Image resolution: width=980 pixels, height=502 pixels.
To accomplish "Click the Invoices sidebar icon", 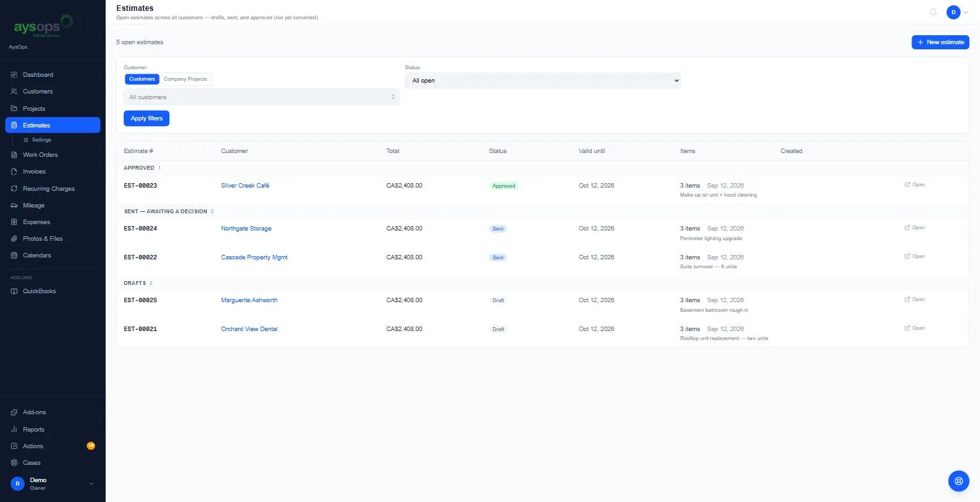I will [x=15, y=172].
